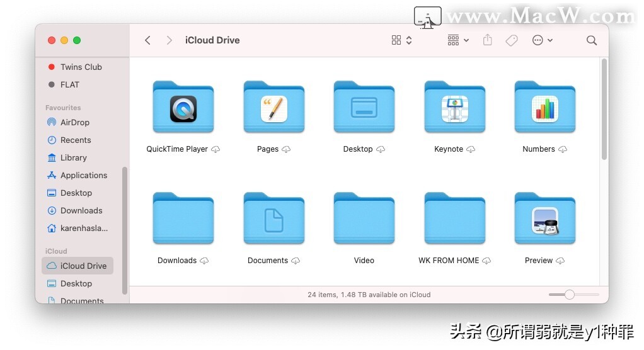Click cloud download icon beside Pages
This screenshot has width=644, height=350.
(x=286, y=149)
